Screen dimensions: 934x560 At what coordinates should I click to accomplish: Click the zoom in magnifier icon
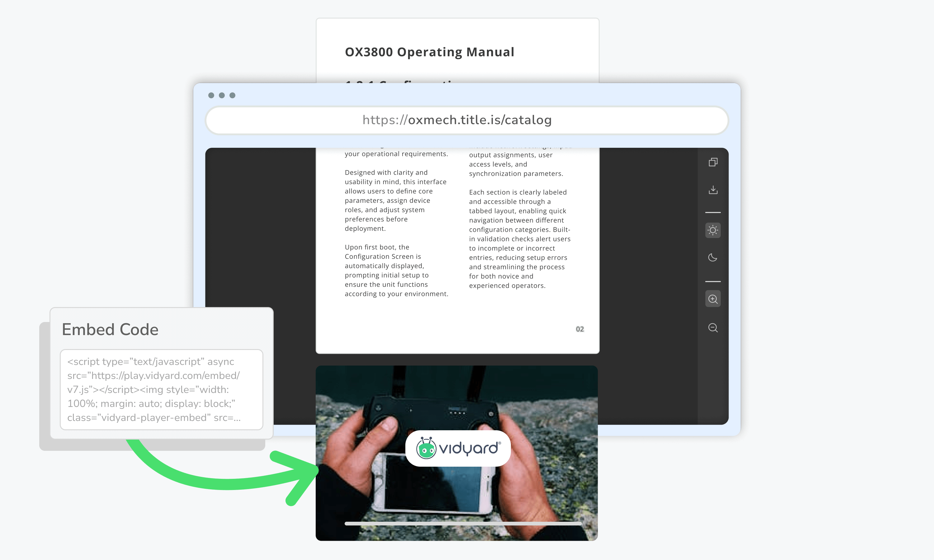tap(713, 299)
